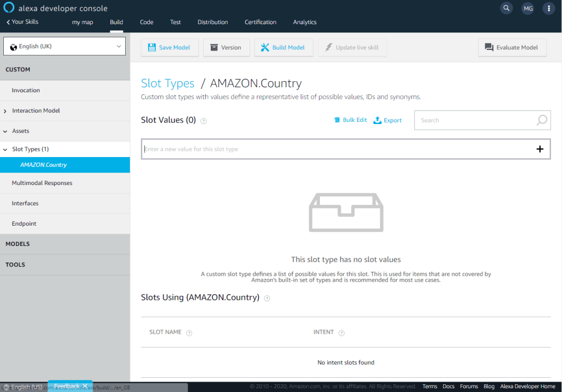Select AMAZON.Country in the sidebar
Screen dimensions: 562x392
[43, 165]
